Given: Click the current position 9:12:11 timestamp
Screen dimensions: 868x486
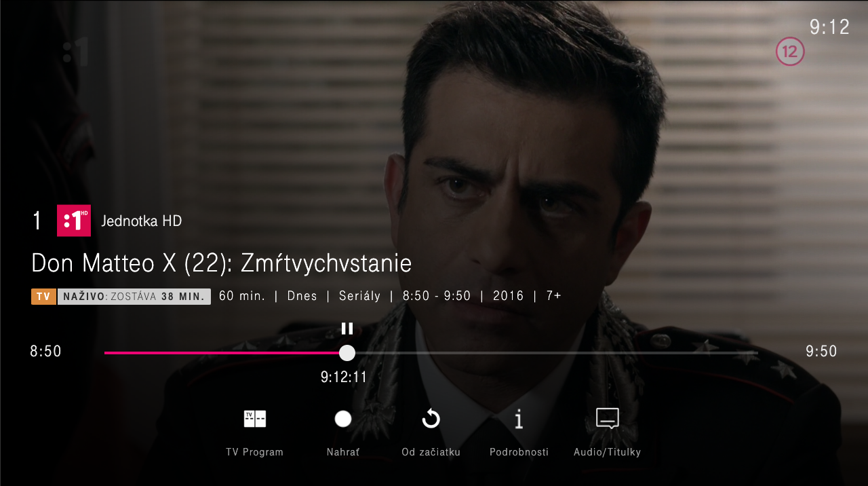Looking at the screenshot, I should [344, 377].
